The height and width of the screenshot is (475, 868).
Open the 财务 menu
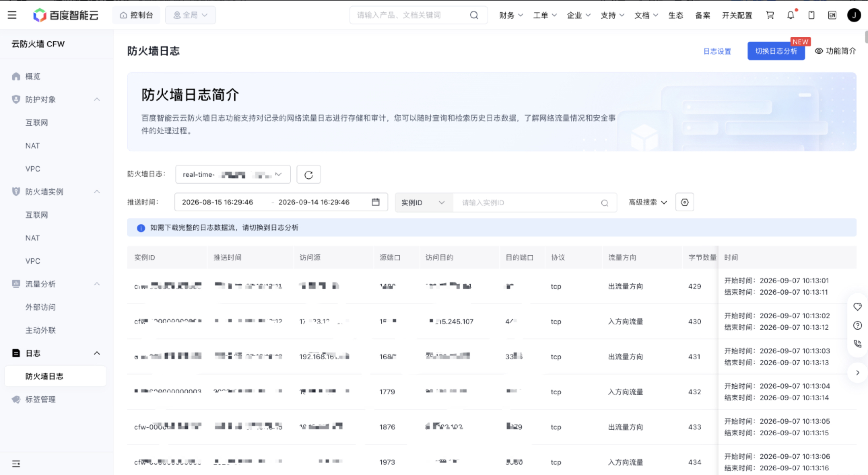(511, 15)
